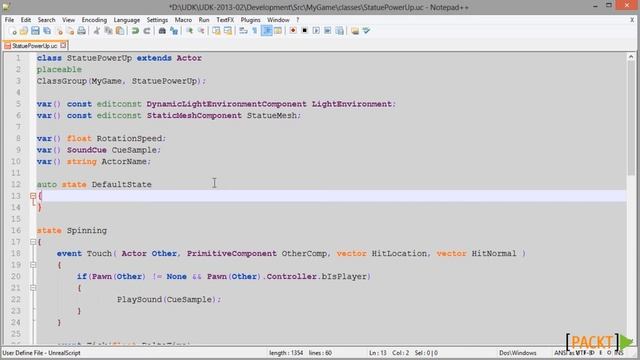This screenshot has width=640, height=360.
Task: Open the Language menu
Action: [x=127, y=20]
